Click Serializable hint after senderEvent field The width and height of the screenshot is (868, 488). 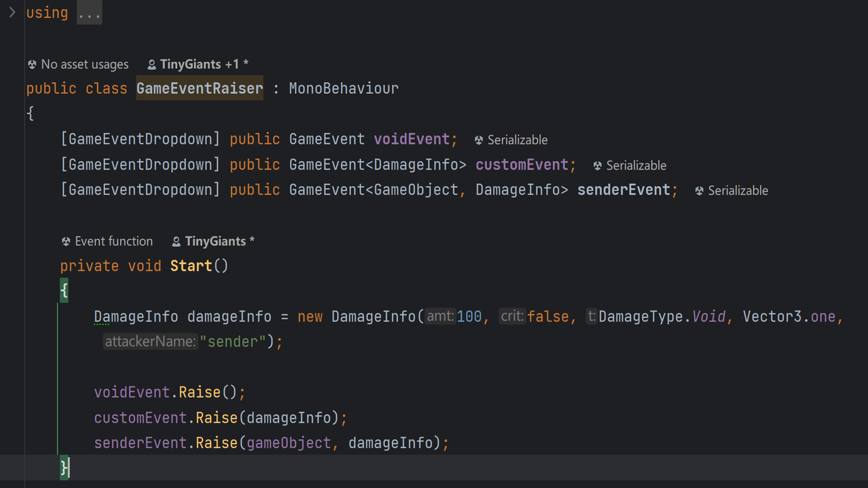738,191
